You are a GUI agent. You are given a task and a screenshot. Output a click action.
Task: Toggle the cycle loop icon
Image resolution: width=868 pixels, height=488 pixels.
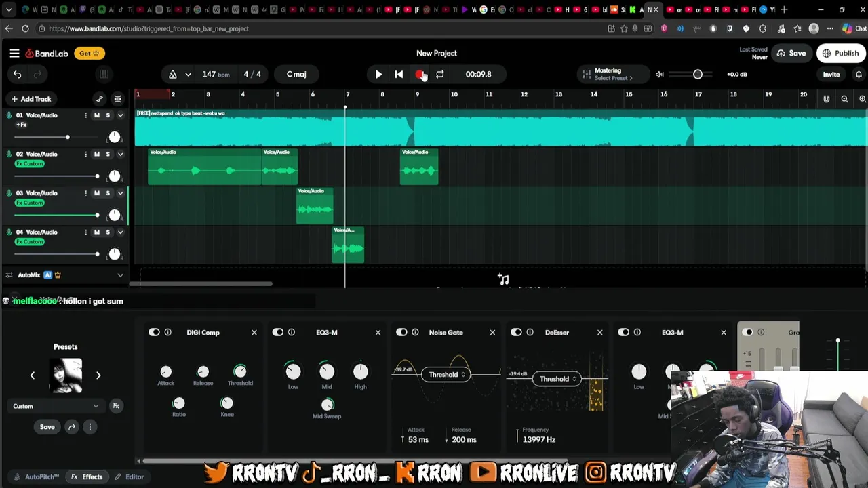pyautogui.click(x=439, y=75)
